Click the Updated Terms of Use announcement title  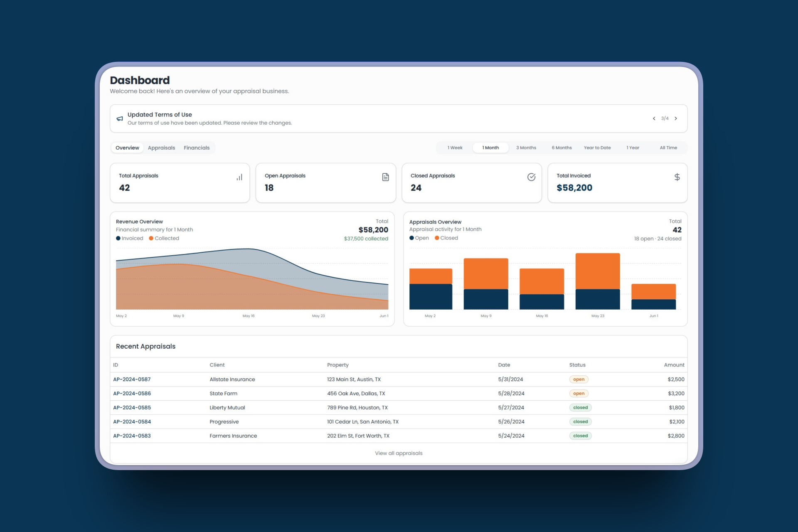pyautogui.click(x=160, y=114)
